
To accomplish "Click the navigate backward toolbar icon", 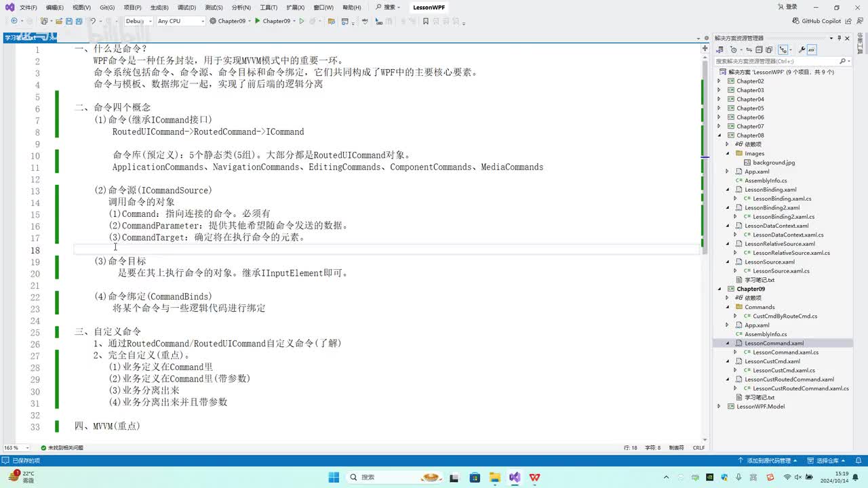I will tap(14, 21).
